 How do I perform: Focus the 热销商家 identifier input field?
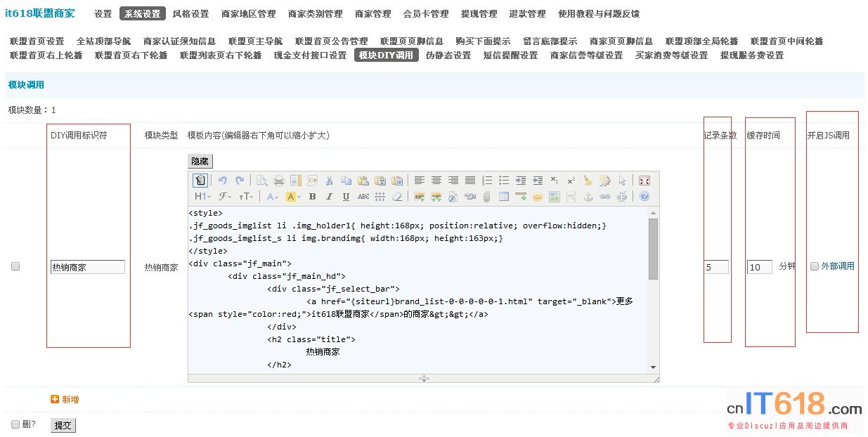[x=88, y=267]
